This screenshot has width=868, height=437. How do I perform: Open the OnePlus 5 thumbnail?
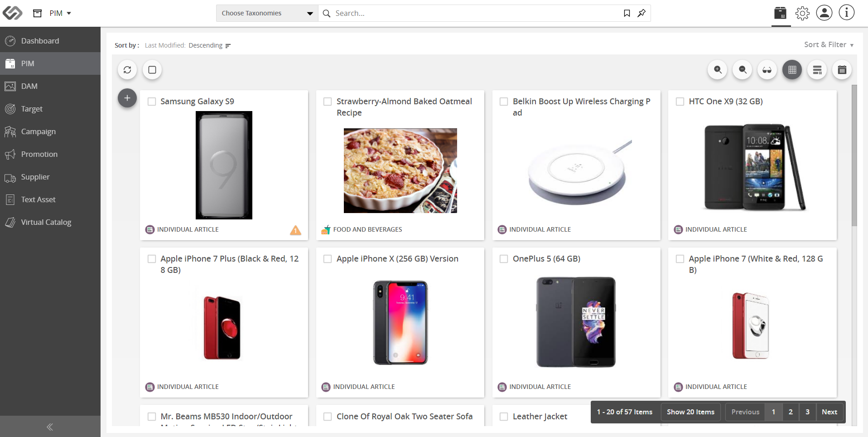(576, 322)
